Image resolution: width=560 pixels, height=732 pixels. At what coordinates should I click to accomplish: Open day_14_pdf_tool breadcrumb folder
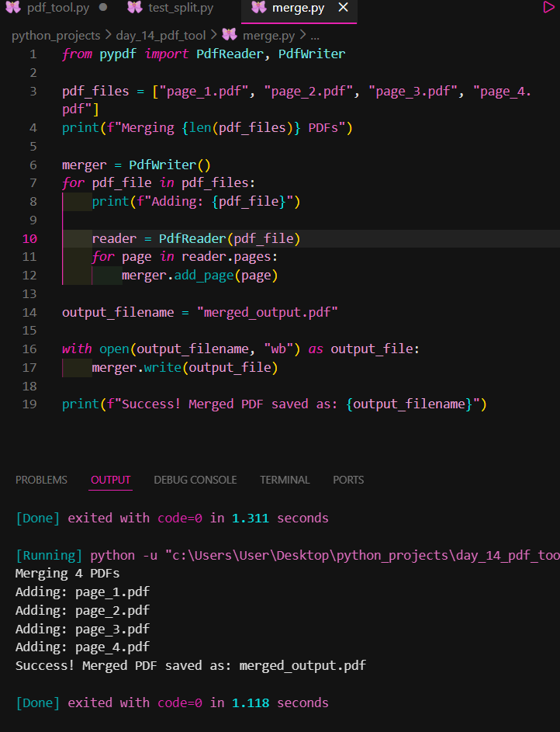coord(161,36)
